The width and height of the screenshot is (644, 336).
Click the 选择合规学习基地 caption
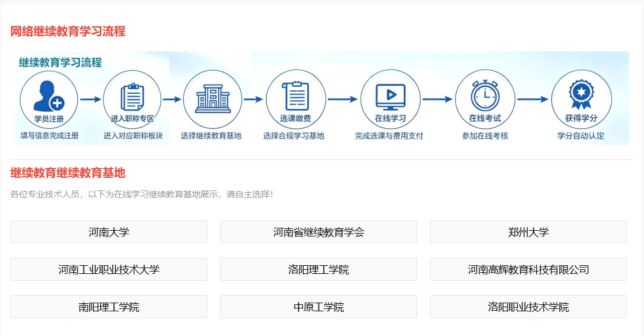[294, 136]
